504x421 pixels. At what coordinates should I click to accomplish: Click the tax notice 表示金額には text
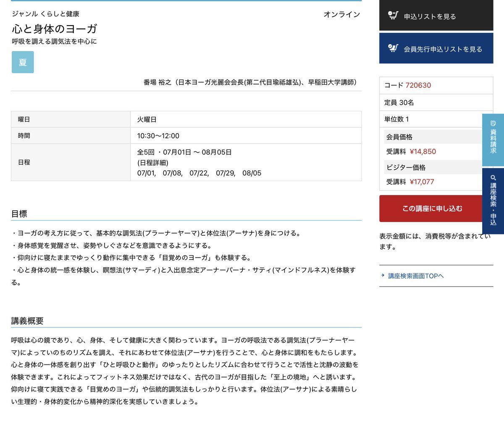click(435, 241)
